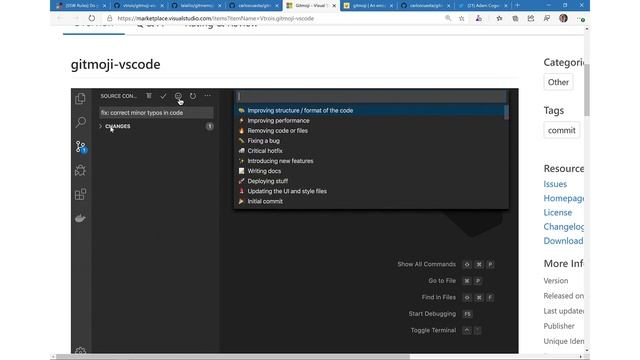Click the commit message input box

pos(156,113)
